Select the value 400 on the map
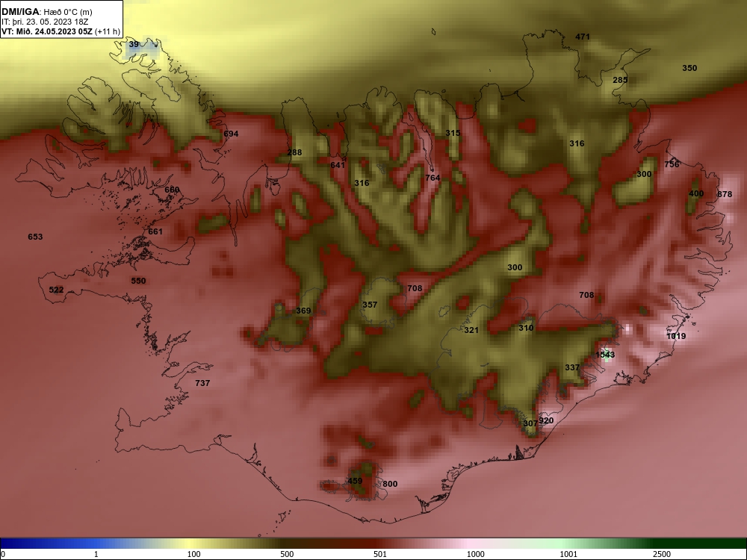The width and height of the screenshot is (747, 560). [x=696, y=194]
